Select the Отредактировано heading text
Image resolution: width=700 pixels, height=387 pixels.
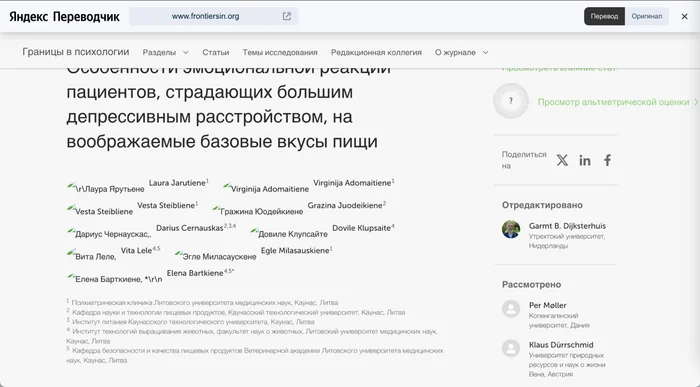tap(542, 205)
